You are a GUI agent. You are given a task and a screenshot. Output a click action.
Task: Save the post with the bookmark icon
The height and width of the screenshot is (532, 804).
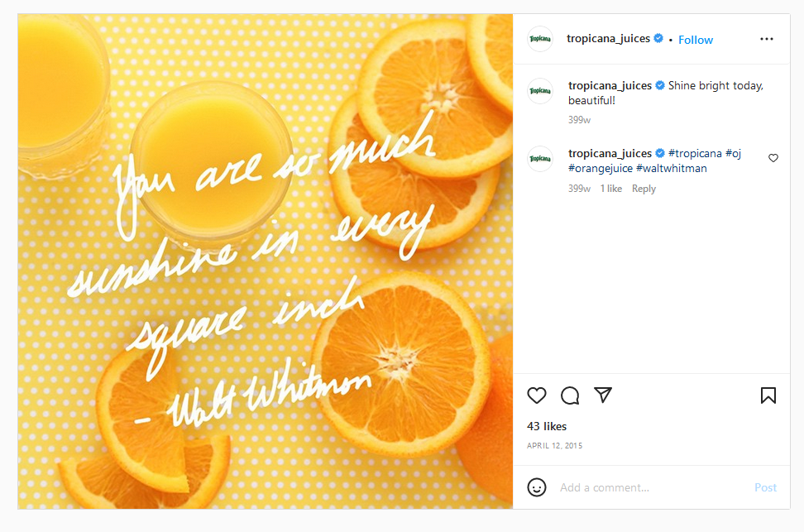[768, 395]
